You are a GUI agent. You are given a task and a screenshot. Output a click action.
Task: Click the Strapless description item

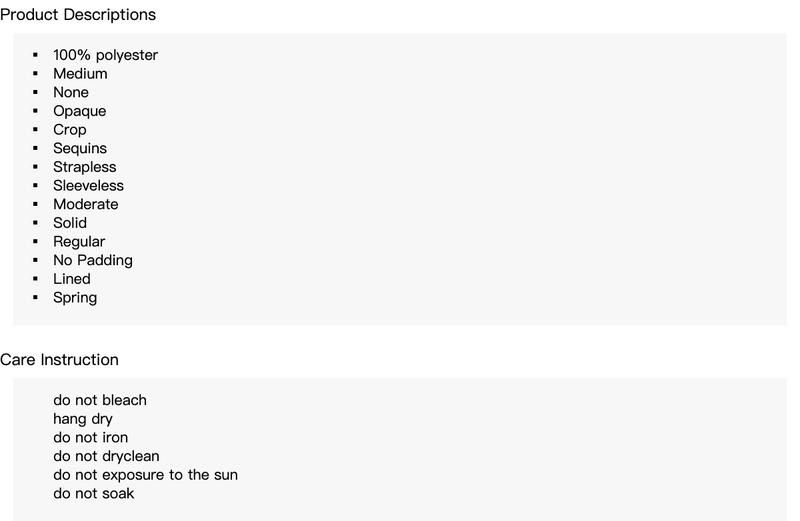85,167
